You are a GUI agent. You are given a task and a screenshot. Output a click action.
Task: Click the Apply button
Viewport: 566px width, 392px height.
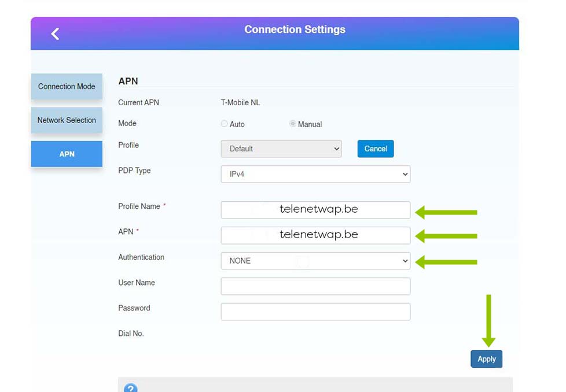point(486,359)
